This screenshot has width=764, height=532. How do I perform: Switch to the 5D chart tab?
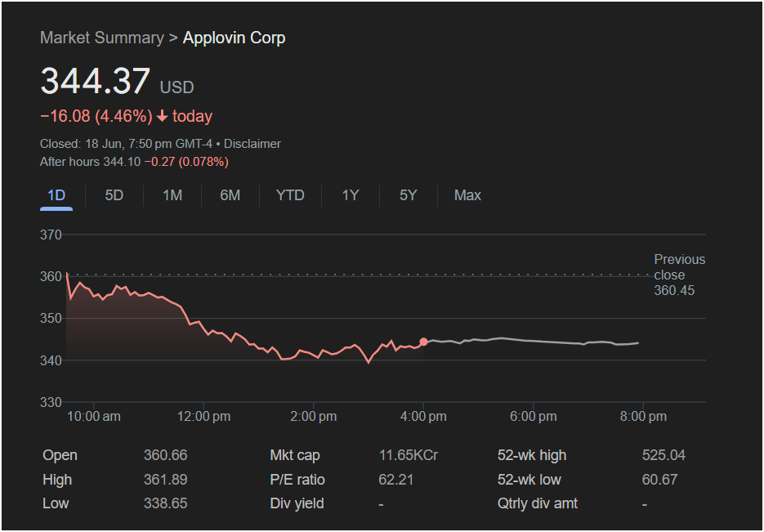tap(114, 195)
